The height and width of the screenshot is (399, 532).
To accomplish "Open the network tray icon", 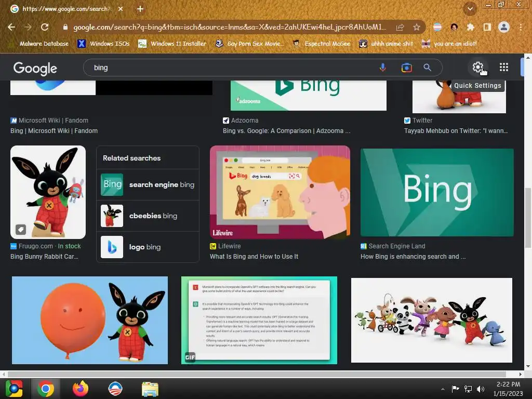I will coord(468,389).
